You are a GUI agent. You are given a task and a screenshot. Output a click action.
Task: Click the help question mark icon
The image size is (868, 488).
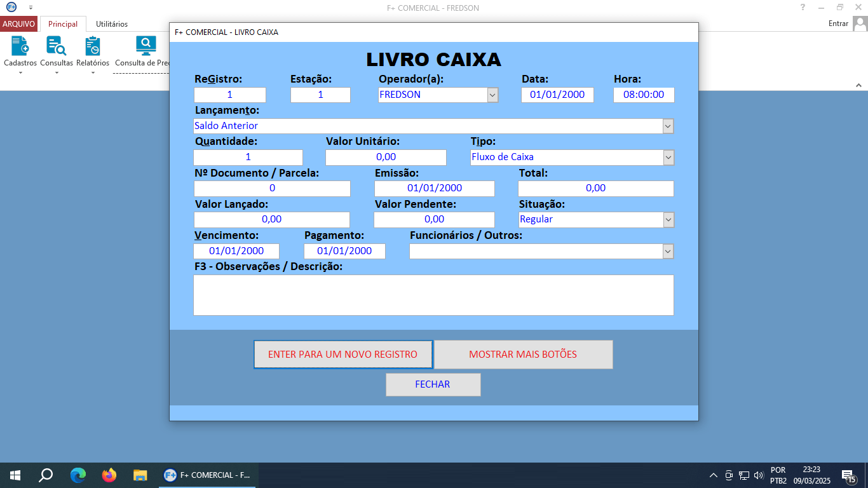coord(803,7)
